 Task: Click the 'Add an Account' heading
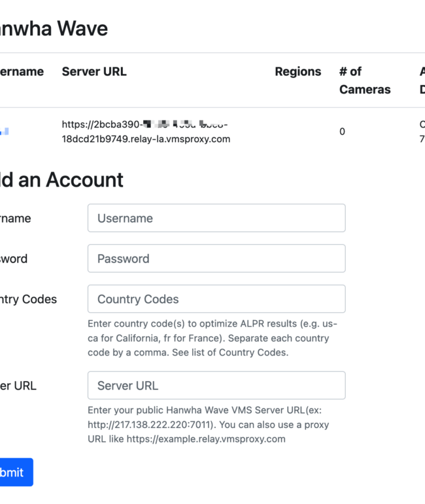tap(61, 179)
